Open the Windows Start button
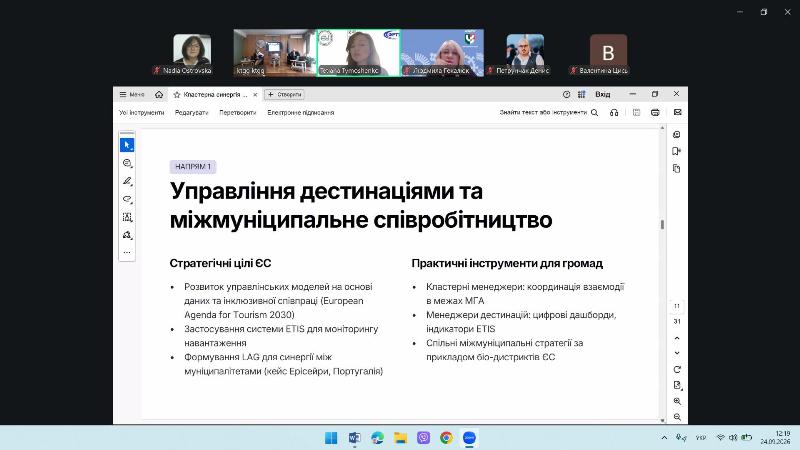 [x=331, y=438]
